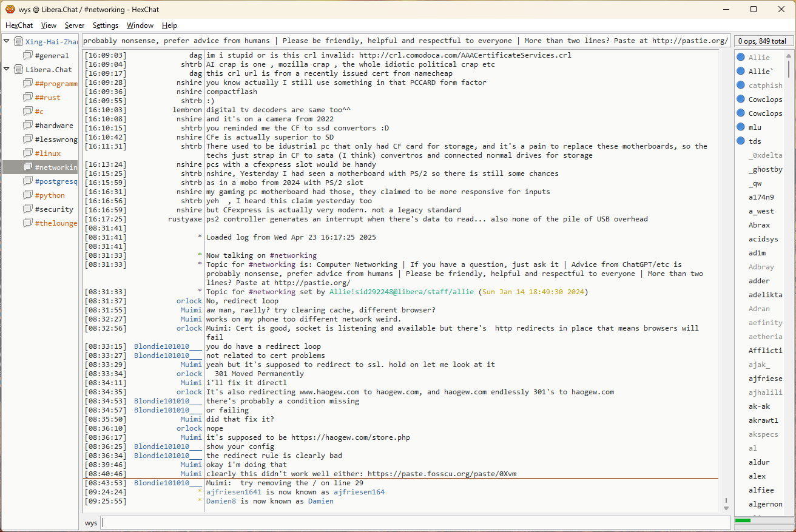Open the Server menu

pos(75,25)
